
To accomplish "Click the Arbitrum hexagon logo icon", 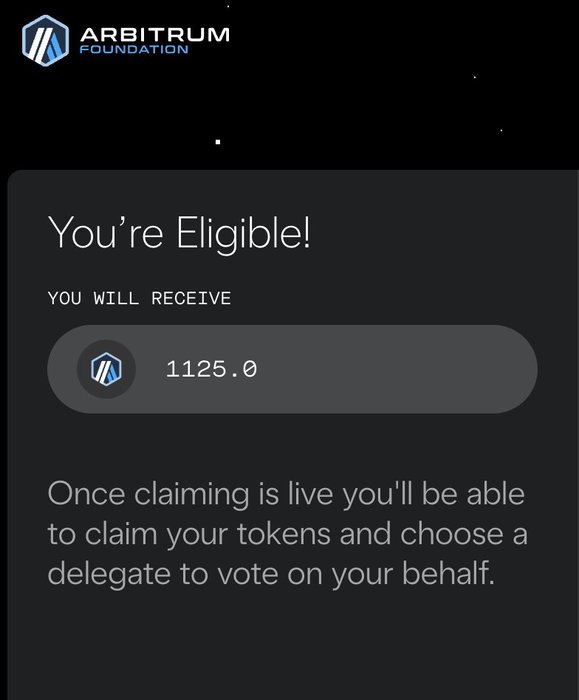I will click(46, 41).
